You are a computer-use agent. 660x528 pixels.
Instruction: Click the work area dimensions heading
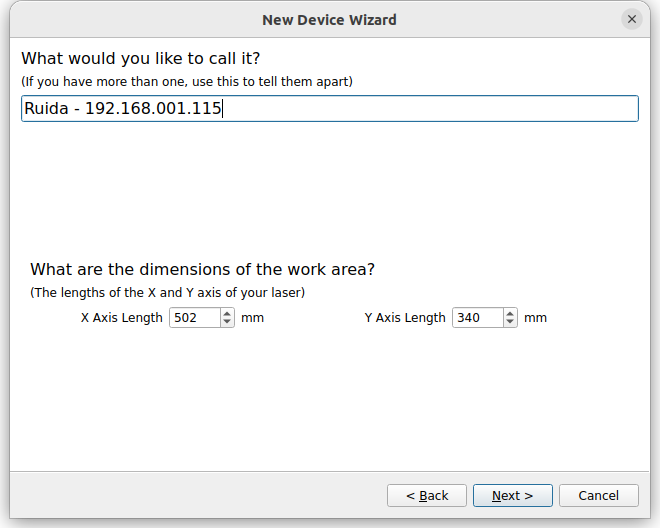pos(202,269)
